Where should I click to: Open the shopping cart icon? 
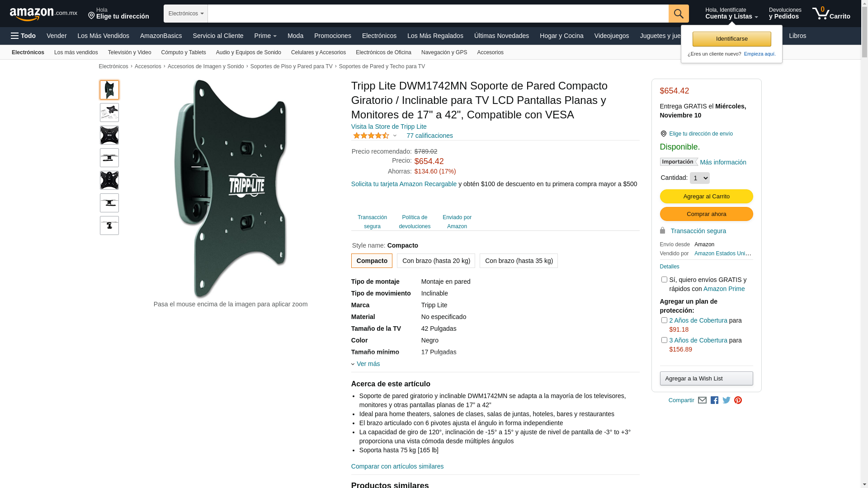831,13
